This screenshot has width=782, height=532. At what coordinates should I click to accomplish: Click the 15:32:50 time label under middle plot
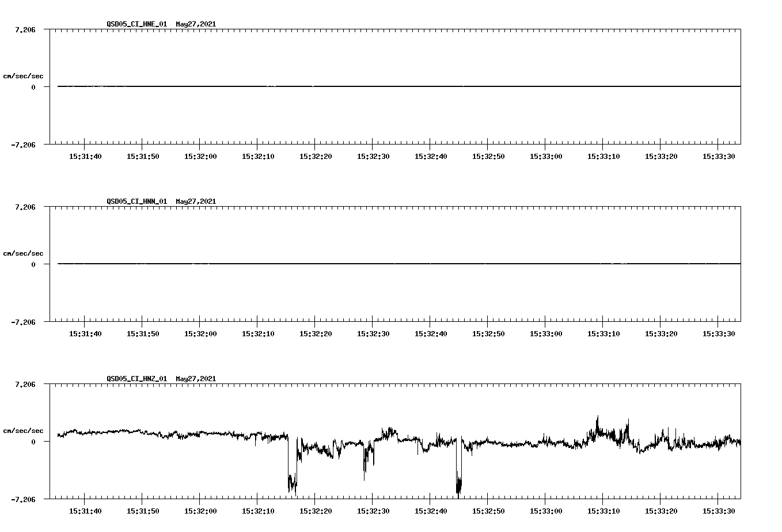488,332
